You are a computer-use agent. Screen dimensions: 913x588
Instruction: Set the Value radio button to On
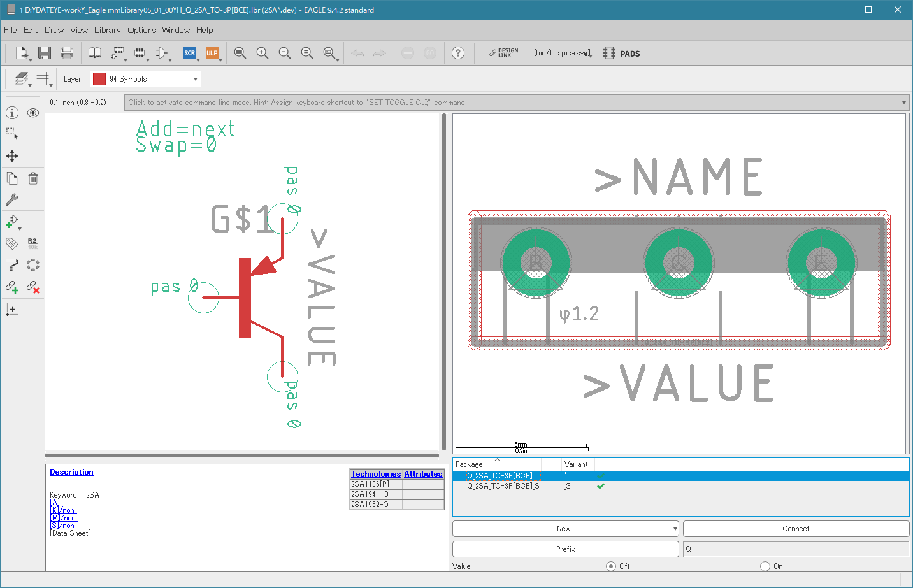[765, 566]
